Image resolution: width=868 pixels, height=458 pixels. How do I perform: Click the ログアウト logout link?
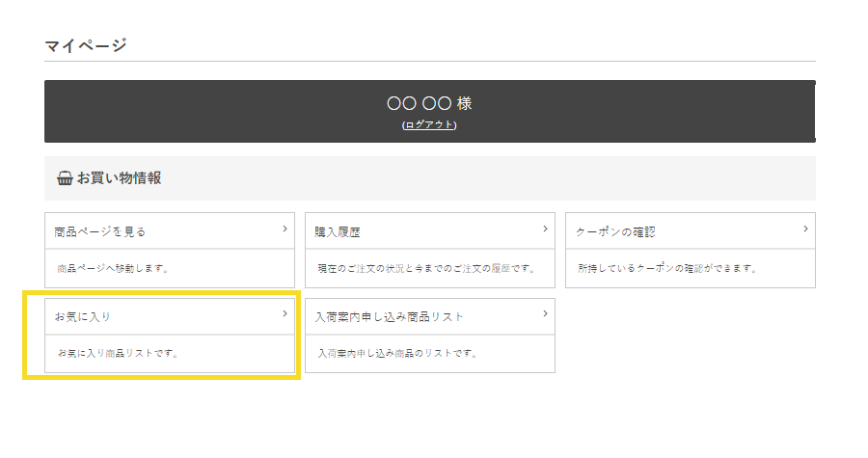429,125
